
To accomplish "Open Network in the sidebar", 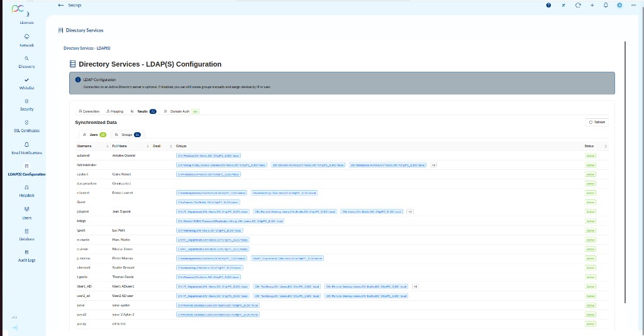I will click(x=26, y=41).
